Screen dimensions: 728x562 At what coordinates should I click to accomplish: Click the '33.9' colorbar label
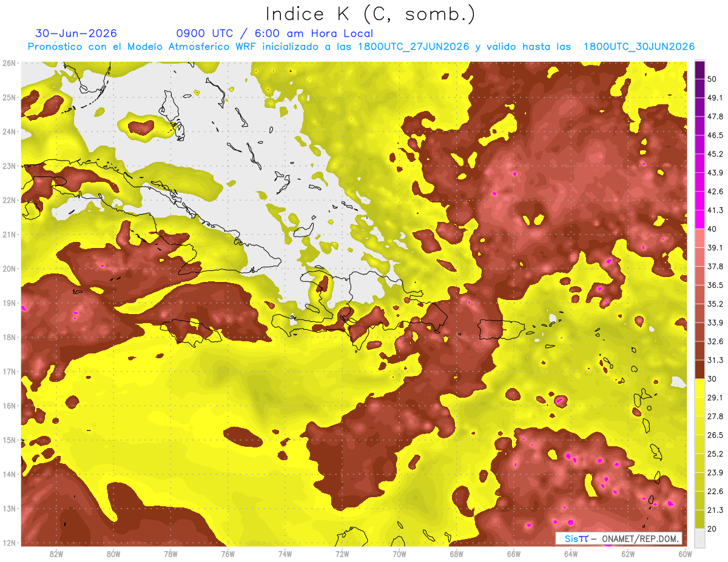[x=715, y=323]
